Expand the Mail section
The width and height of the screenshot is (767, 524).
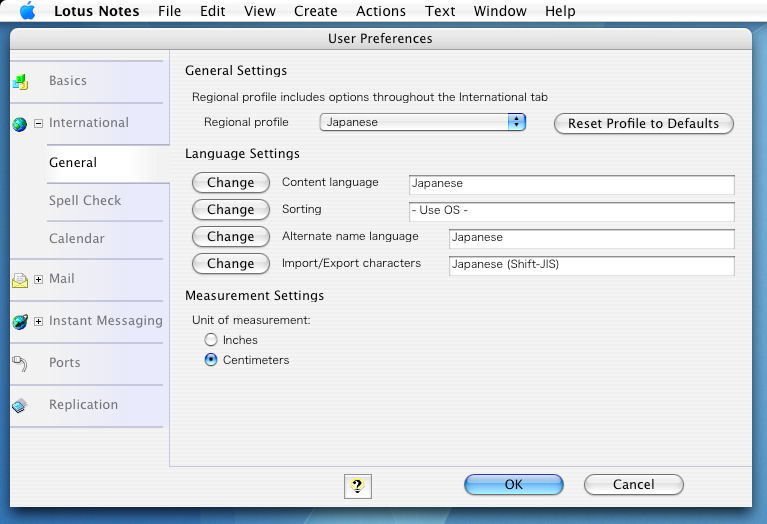point(38,279)
